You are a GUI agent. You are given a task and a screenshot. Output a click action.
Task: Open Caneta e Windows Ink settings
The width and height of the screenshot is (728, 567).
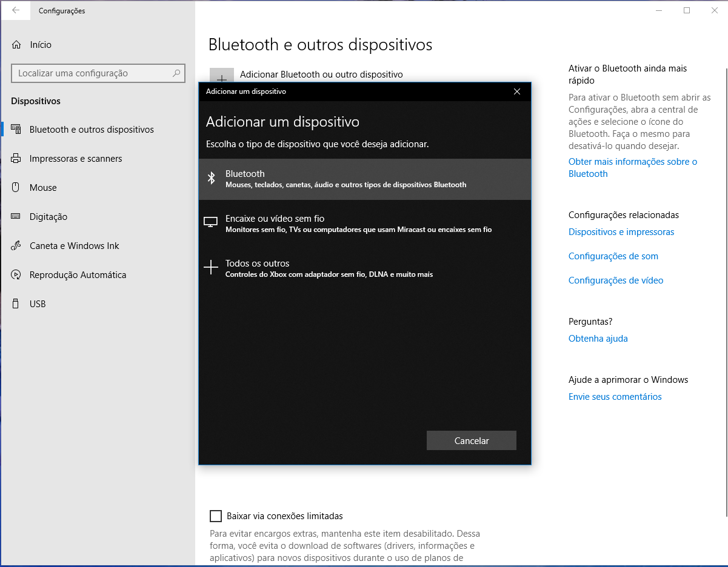click(75, 246)
